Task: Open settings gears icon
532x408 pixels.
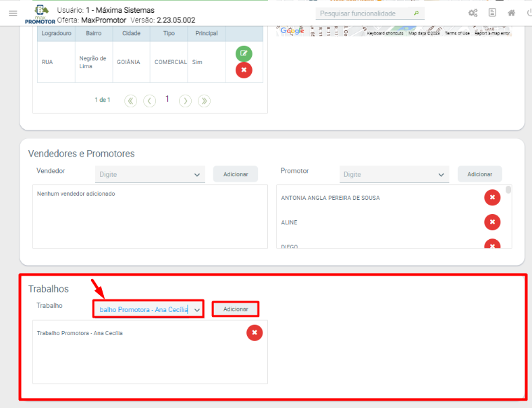Action: click(473, 13)
